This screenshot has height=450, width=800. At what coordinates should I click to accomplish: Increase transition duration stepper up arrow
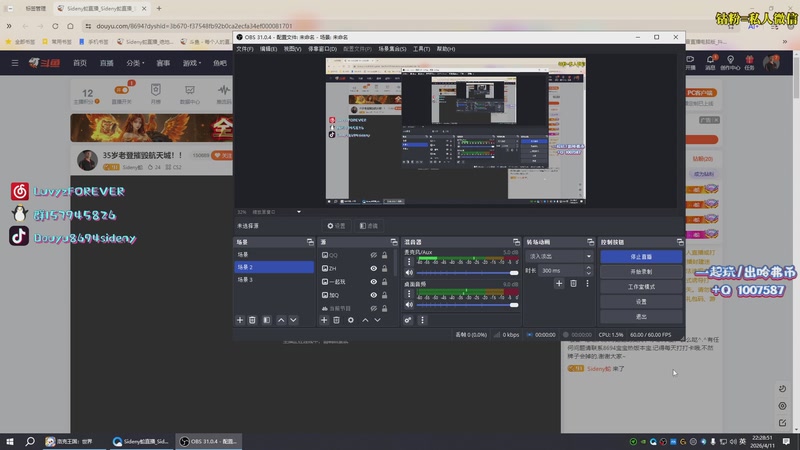pyautogui.click(x=588, y=267)
